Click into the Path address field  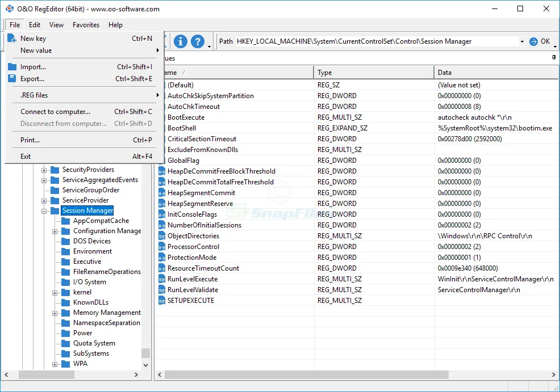(x=377, y=41)
